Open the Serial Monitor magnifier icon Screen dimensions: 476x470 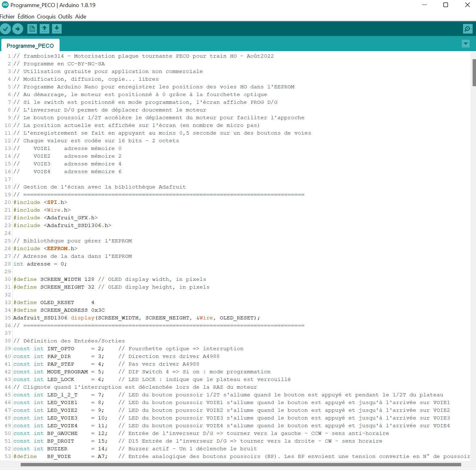[x=468, y=29]
